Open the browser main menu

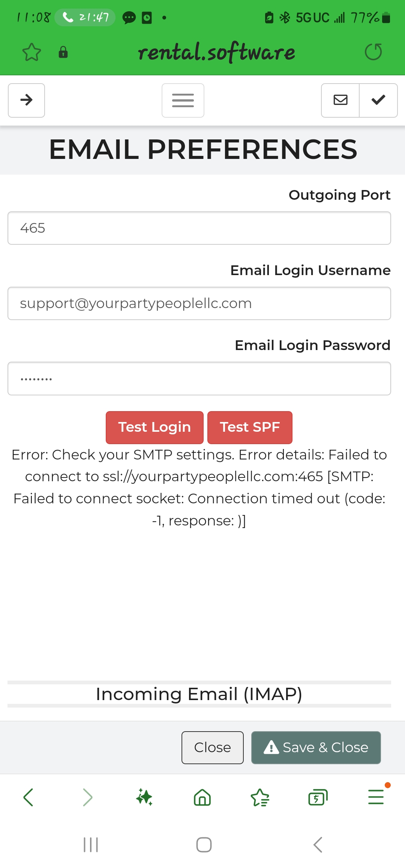[x=376, y=797]
